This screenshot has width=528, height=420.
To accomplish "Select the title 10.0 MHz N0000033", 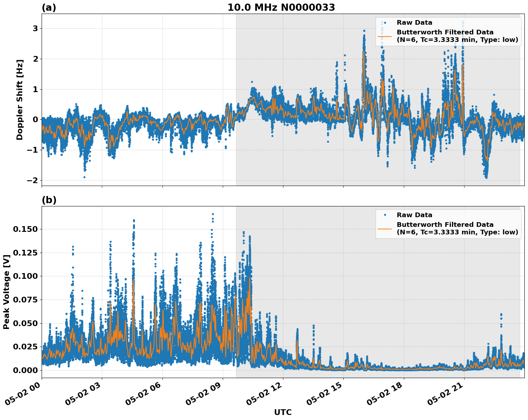I will click(x=281, y=6).
